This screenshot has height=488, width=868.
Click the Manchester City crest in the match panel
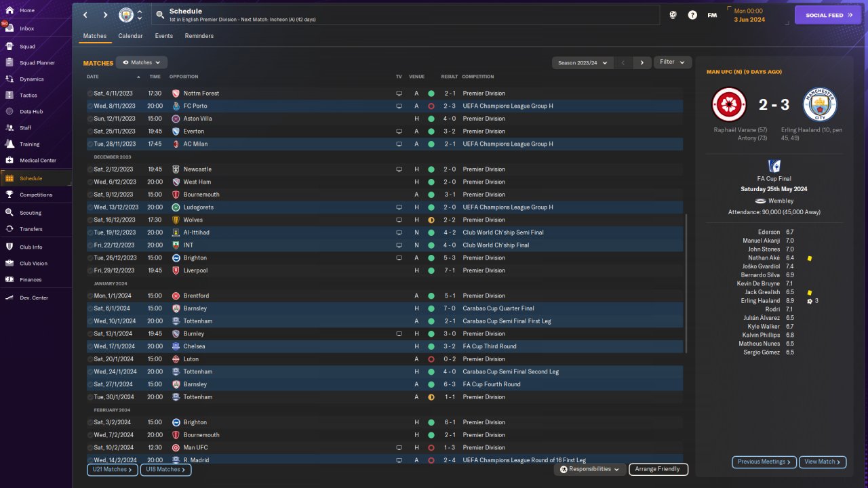click(x=821, y=104)
